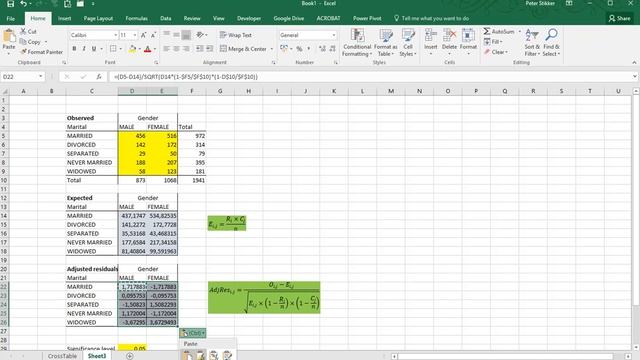
Task: Open the font size dropdown
Action: point(135,36)
